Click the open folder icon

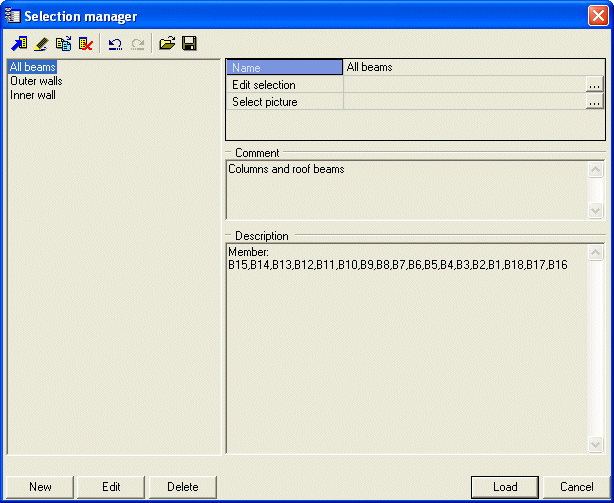pos(167,43)
